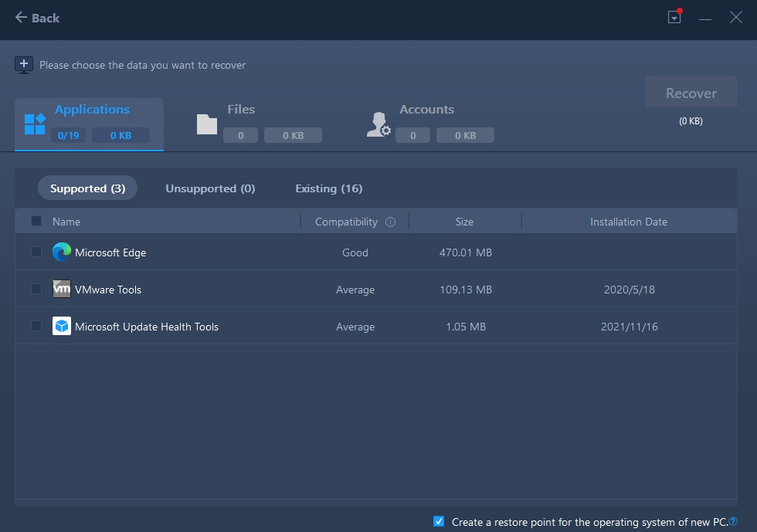This screenshot has height=532, width=757.
Task: Click the '1.05 MB' size value
Action: point(465,327)
